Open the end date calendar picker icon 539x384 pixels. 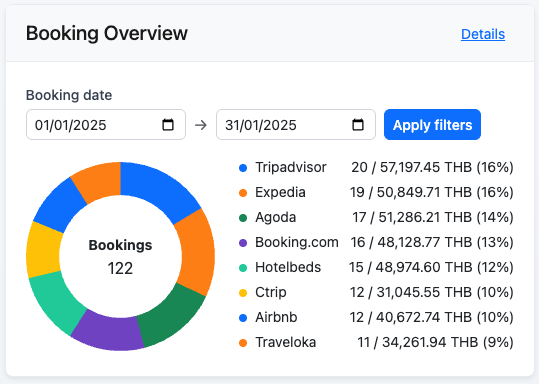click(358, 124)
